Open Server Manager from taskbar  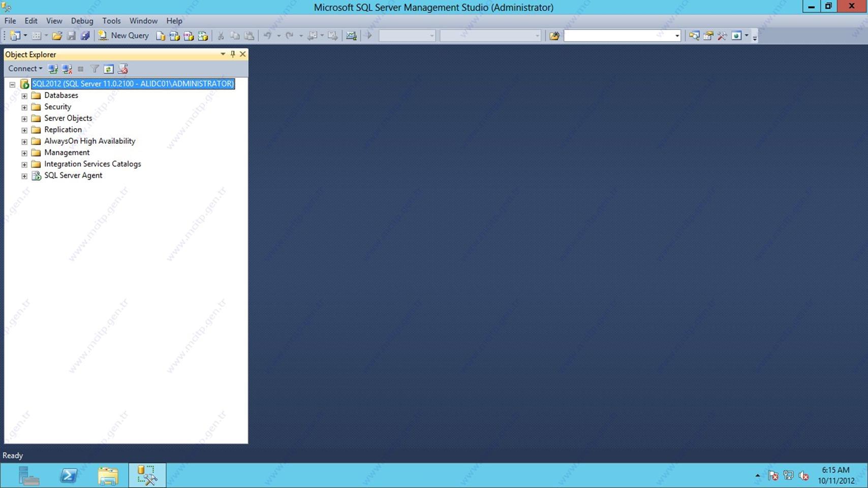(x=29, y=475)
